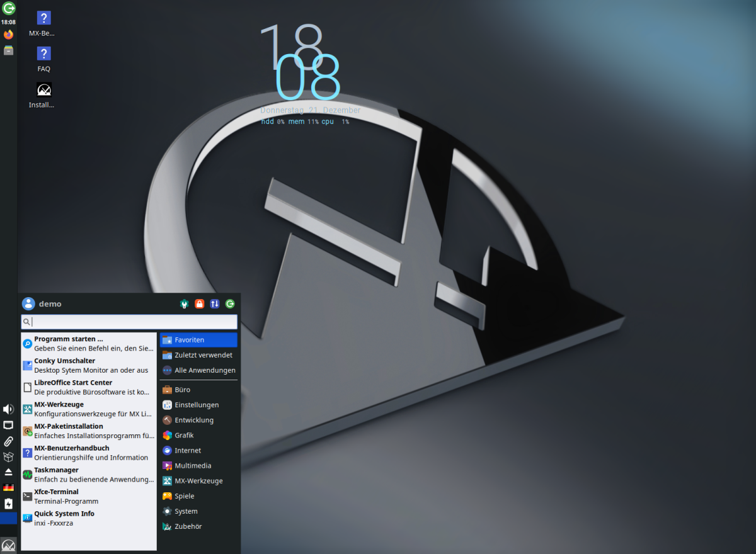Click the green logout icon atop panel
The height and width of the screenshot is (554, 756).
point(8,8)
